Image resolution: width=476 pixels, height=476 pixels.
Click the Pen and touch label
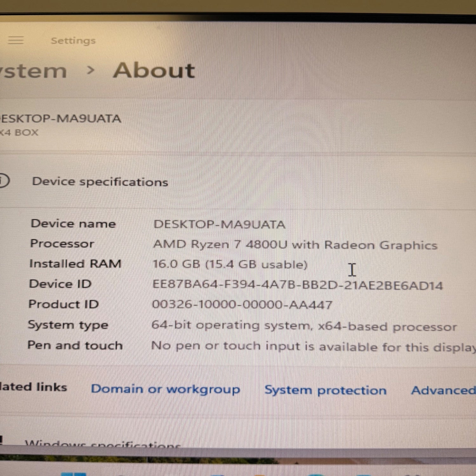[x=75, y=345]
